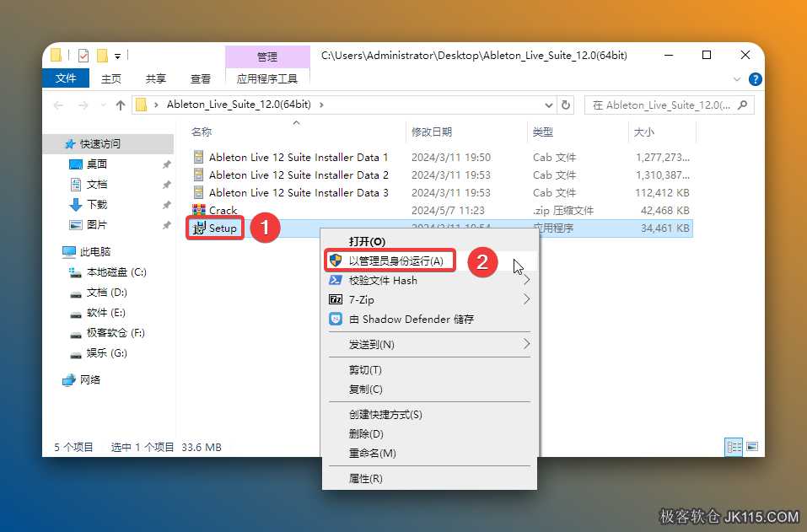This screenshot has width=807, height=532.
Task: Select 此电脑 in the navigation pane
Action: [95, 251]
